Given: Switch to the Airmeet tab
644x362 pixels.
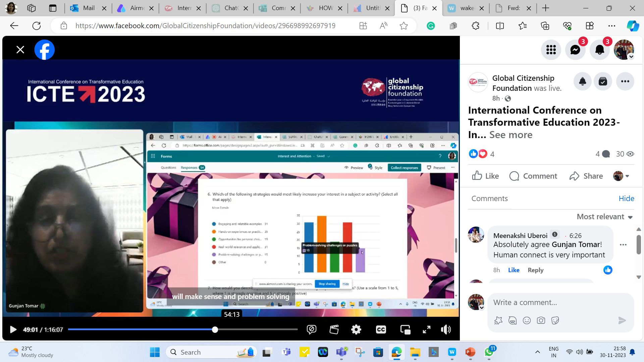Looking at the screenshot, I should [136, 8].
